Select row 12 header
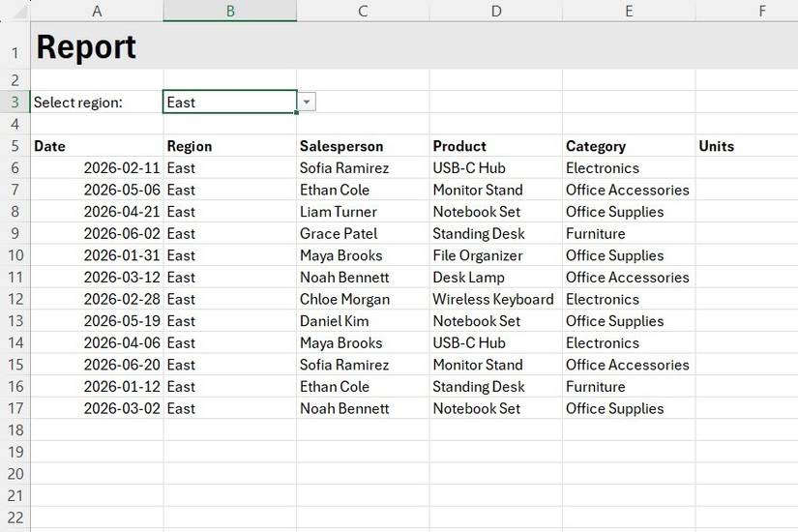Viewport: 798px width, 532px height. point(15,299)
